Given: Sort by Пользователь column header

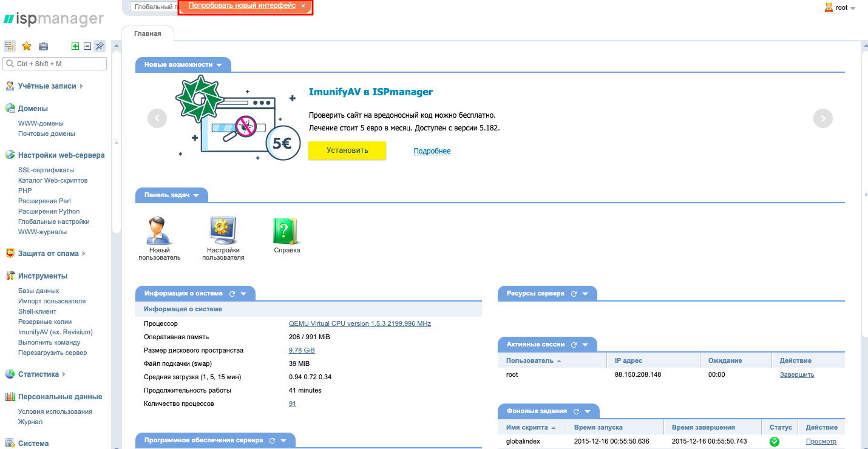Looking at the screenshot, I should click(530, 360).
